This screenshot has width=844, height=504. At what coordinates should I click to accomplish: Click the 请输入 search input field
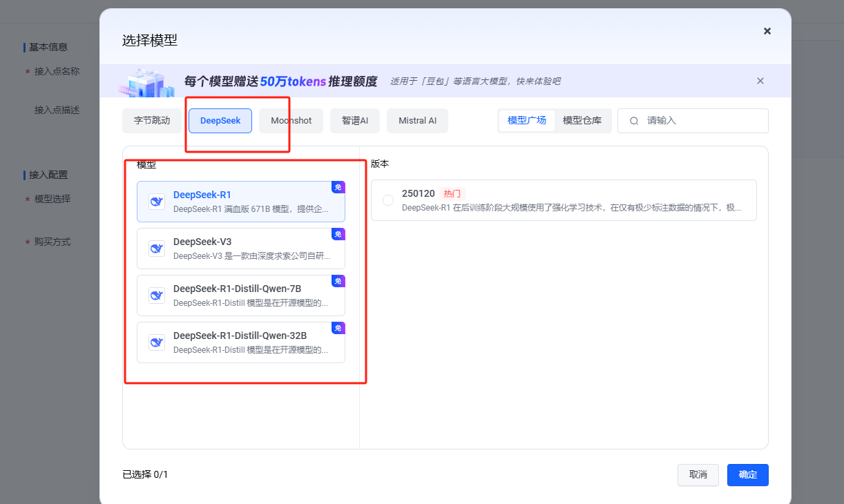coord(693,121)
